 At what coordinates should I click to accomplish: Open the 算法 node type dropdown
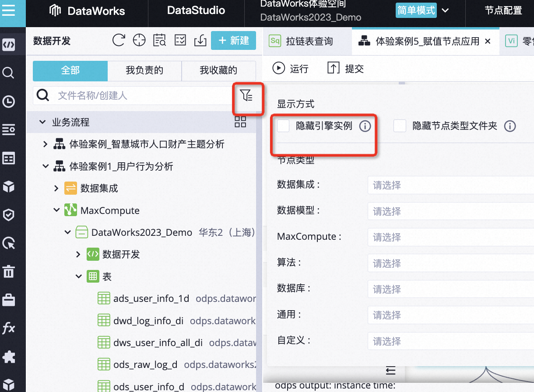(x=451, y=263)
